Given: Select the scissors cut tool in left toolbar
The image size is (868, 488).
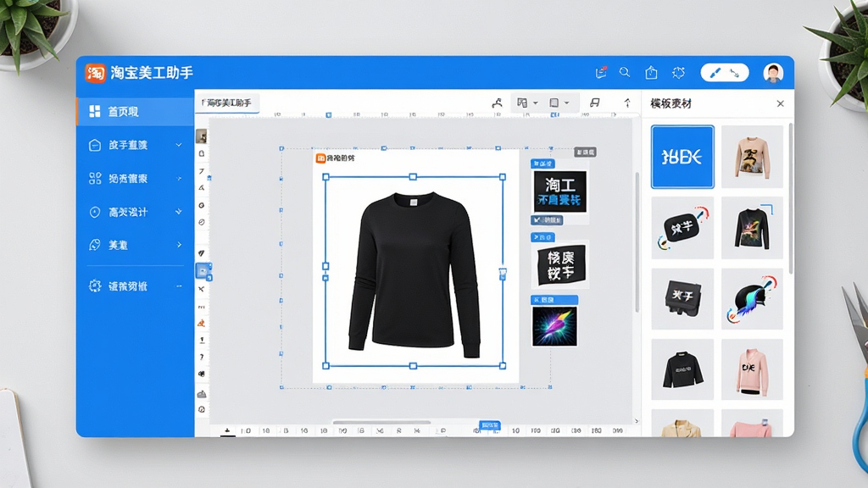Looking at the screenshot, I should tap(202, 289).
